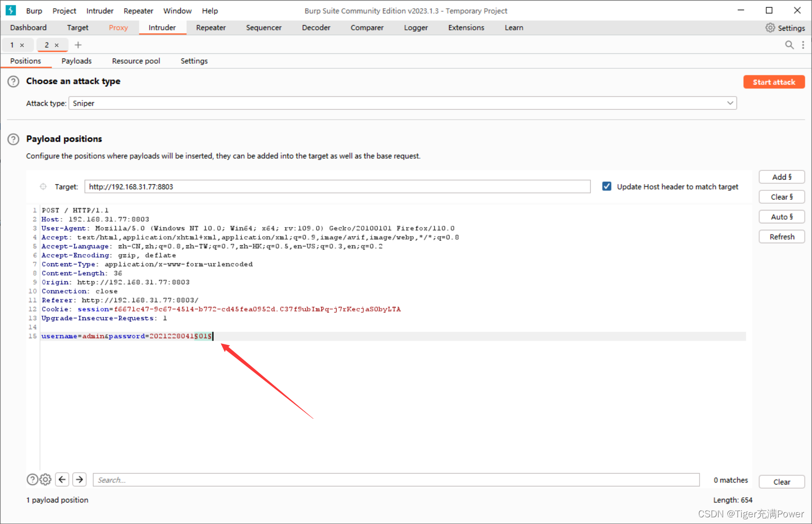Click the Start attack button
The image size is (812, 524).
click(x=774, y=82)
